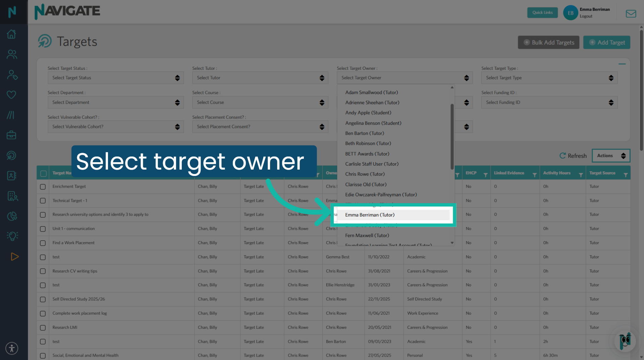Open the Select Department dropdown
The image size is (644, 360).
116,102
